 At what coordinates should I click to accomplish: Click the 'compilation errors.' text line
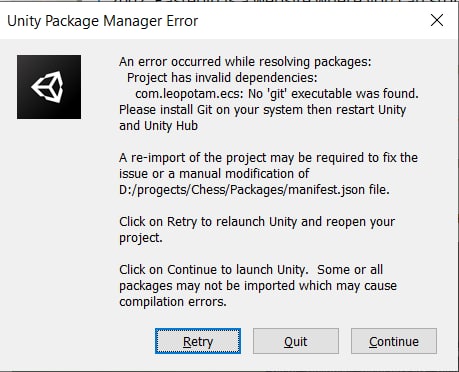point(173,302)
